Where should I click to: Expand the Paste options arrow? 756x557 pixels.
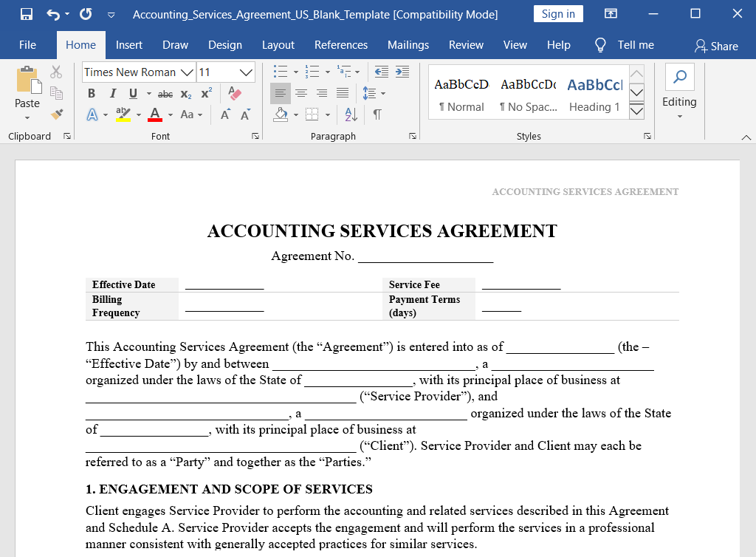click(x=27, y=117)
